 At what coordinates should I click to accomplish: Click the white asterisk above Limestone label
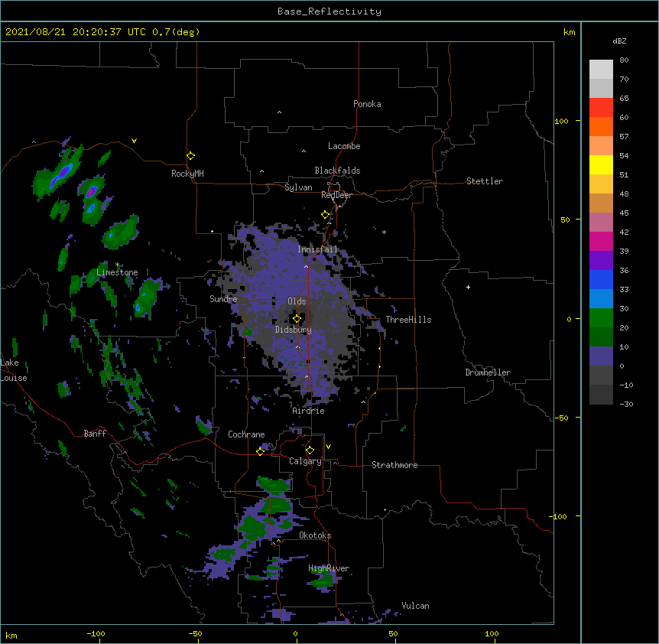click(117, 265)
